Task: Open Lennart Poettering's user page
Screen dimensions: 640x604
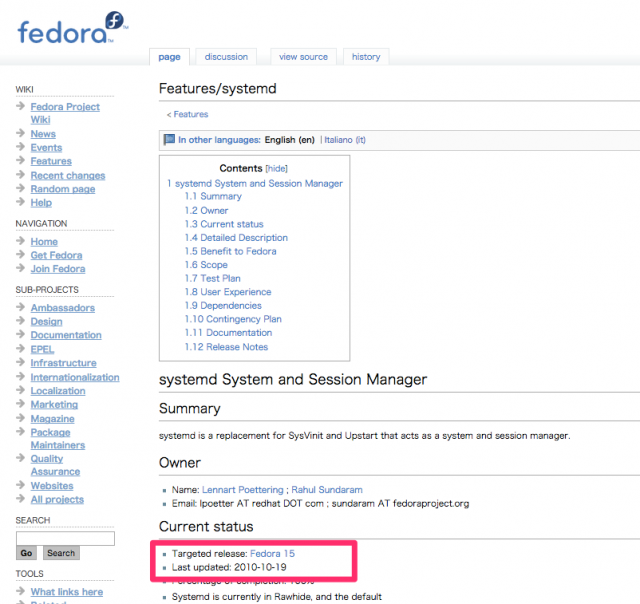Action: coord(242,490)
